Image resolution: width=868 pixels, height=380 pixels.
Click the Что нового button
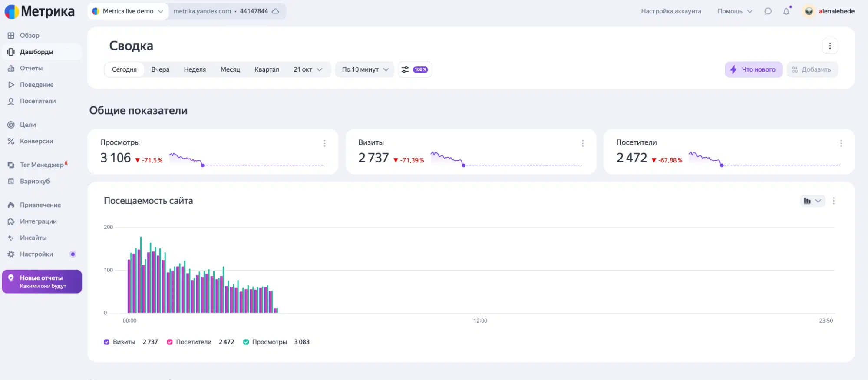pos(753,69)
